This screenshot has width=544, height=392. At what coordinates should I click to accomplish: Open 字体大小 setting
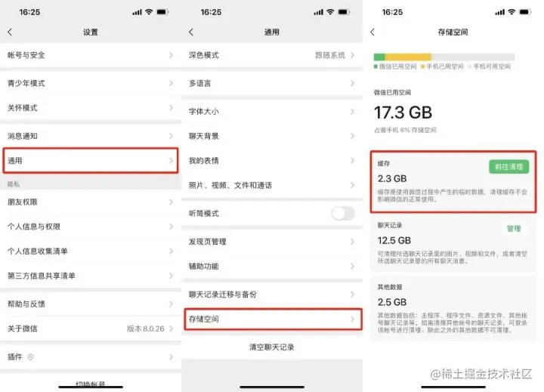(272, 111)
